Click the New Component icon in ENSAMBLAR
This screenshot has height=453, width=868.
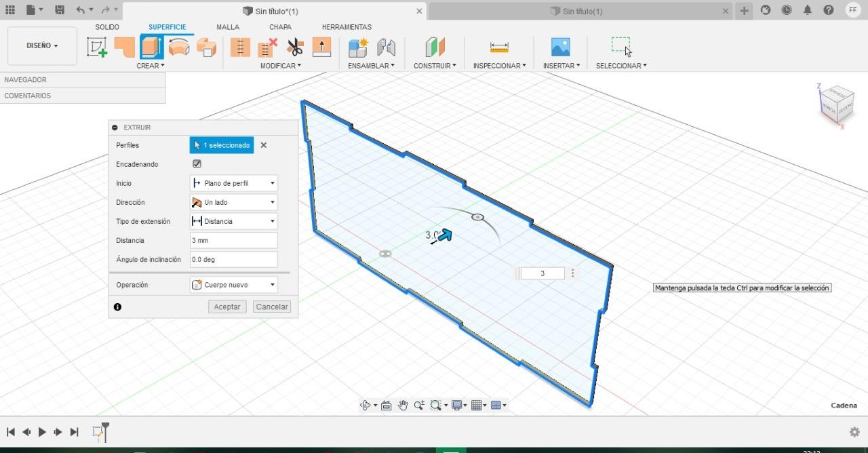pyautogui.click(x=358, y=47)
